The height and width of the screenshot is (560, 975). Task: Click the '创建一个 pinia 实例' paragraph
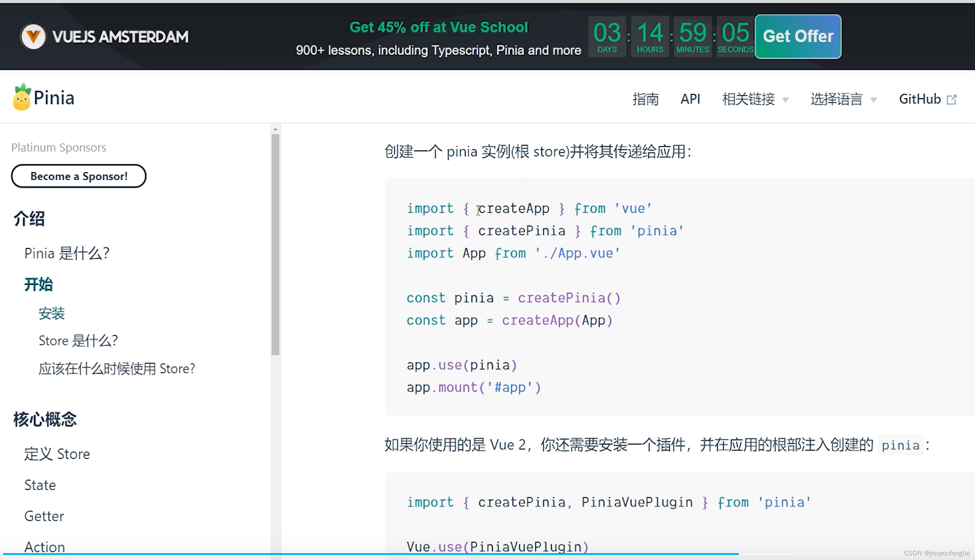point(538,152)
